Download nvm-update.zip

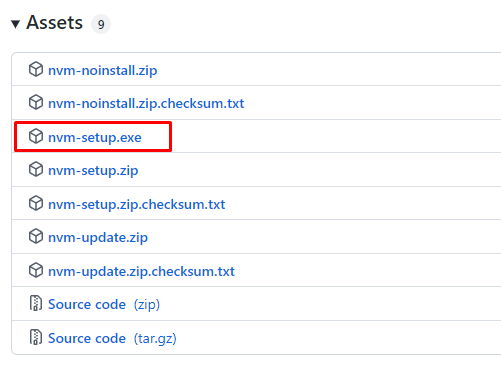(98, 238)
